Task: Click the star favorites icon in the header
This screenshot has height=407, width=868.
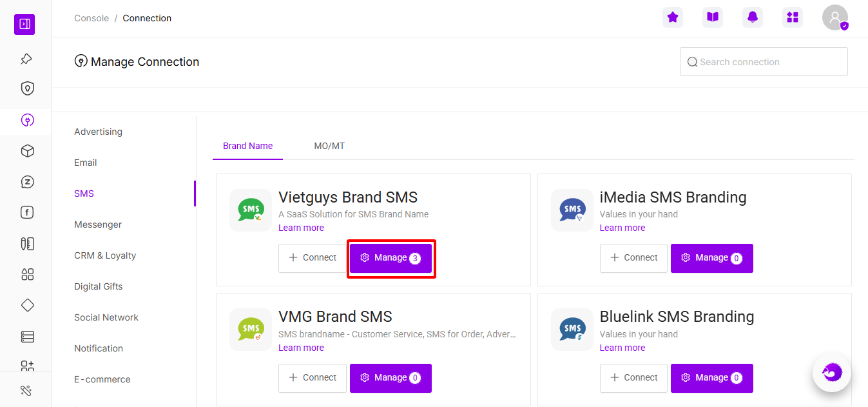Action: click(673, 17)
